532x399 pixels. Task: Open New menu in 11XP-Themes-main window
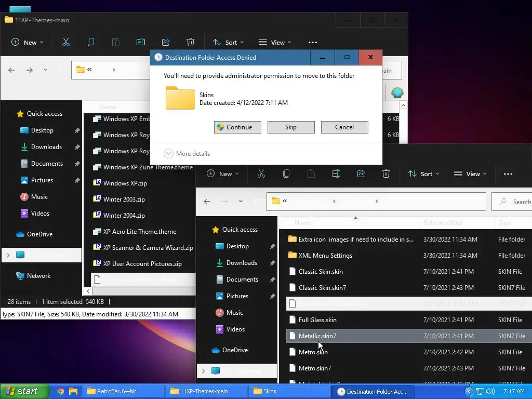tap(28, 43)
